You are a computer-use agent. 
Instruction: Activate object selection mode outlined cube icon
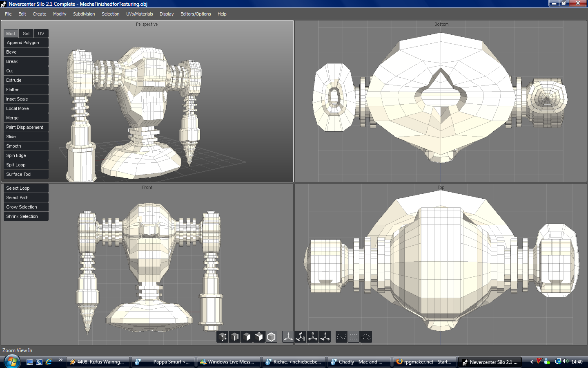(272, 337)
